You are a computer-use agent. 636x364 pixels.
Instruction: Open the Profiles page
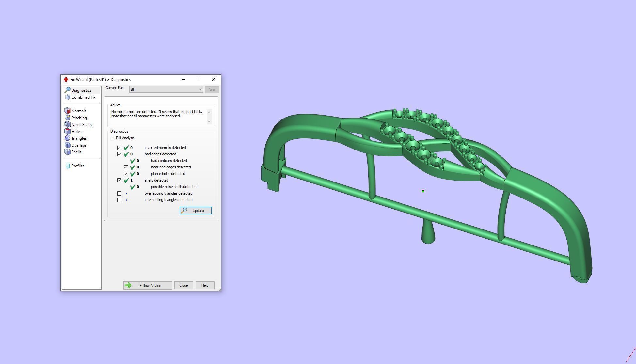[77, 166]
